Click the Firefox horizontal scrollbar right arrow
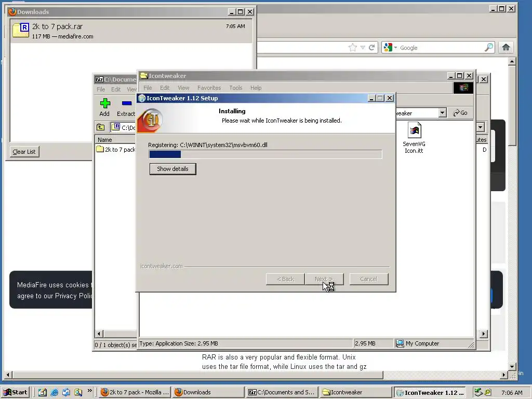Screen dimensions: 532x399 point(504,375)
